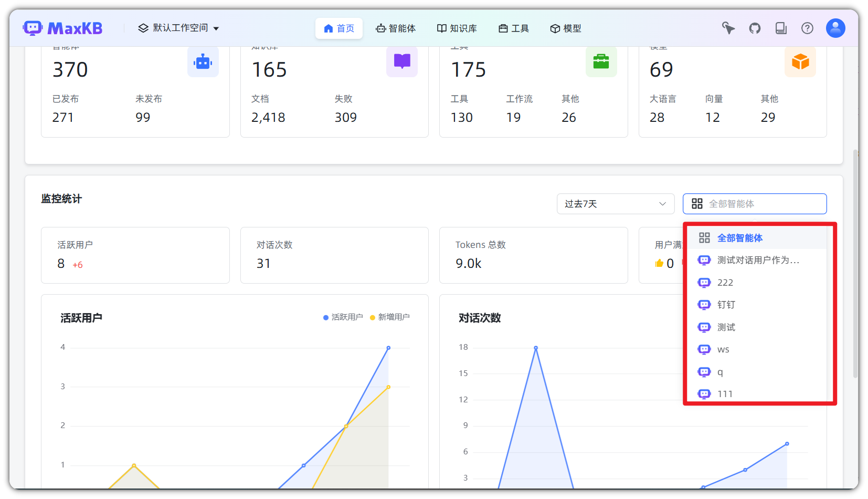Click the 已发布 count 271

tap(63, 117)
